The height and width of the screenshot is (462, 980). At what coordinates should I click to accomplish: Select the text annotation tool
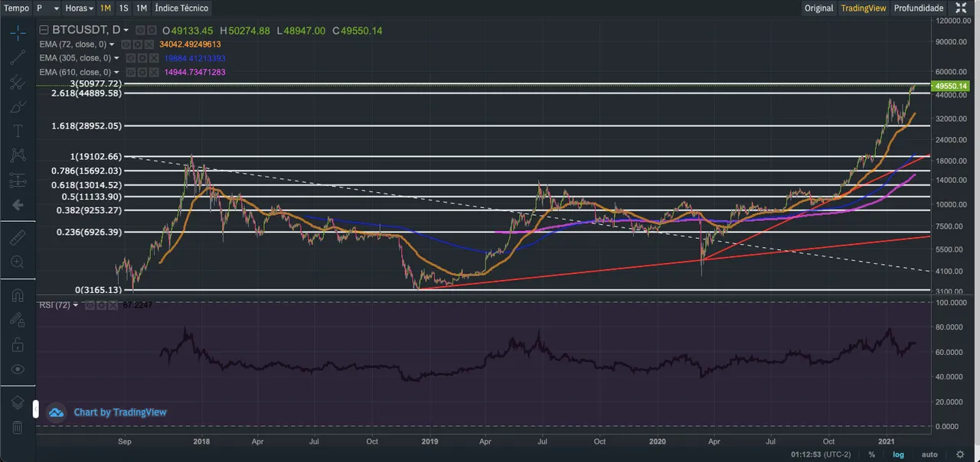[x=18, y=131]
